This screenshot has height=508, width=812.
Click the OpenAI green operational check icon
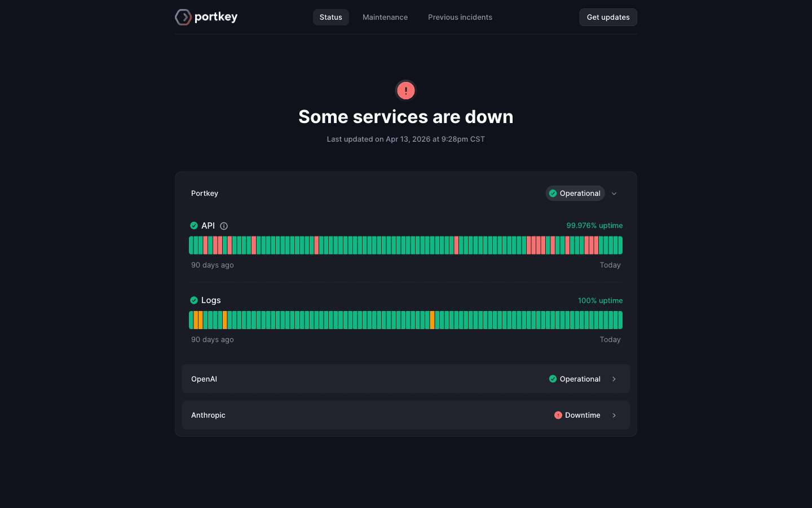pos(553,379)
